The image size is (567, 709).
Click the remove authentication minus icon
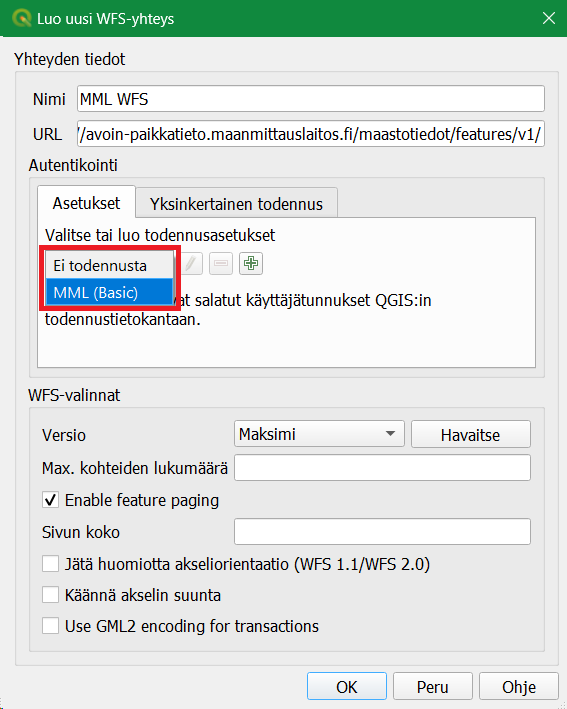(221, 263)
